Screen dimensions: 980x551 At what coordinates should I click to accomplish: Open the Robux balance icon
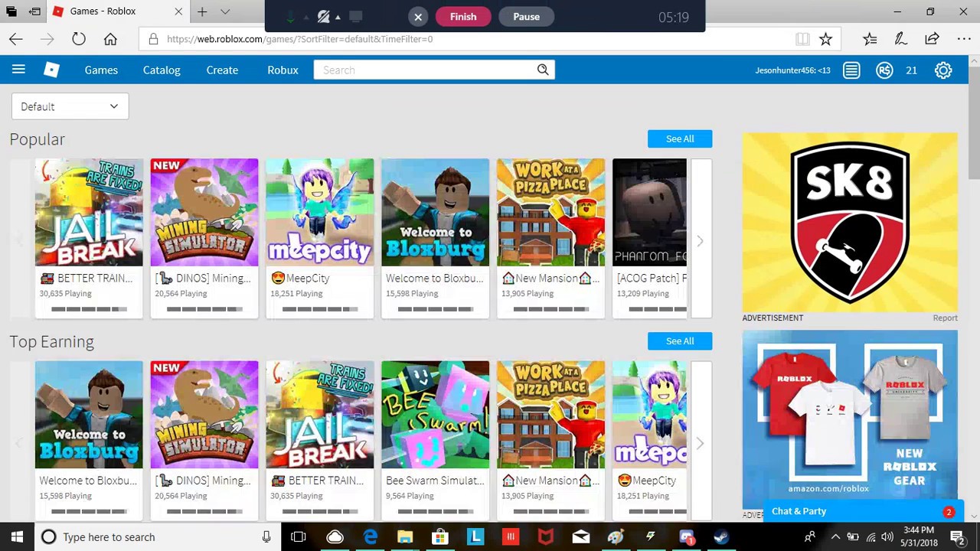[x=884, y=70]
